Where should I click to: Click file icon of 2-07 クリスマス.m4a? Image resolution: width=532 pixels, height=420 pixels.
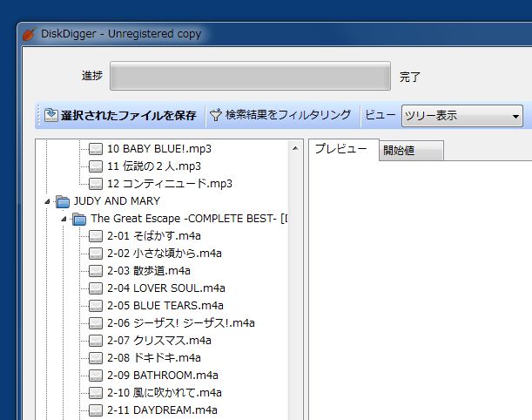pos(96,341)
